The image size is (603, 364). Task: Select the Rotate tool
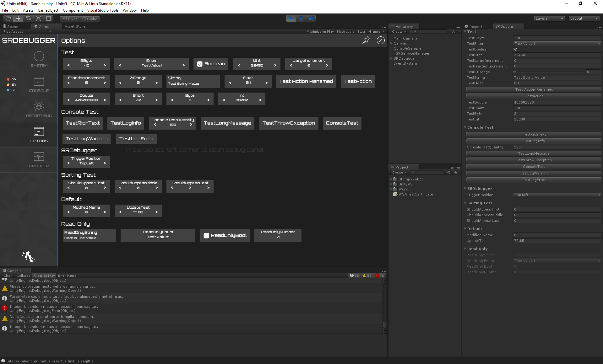click(28, 19)
